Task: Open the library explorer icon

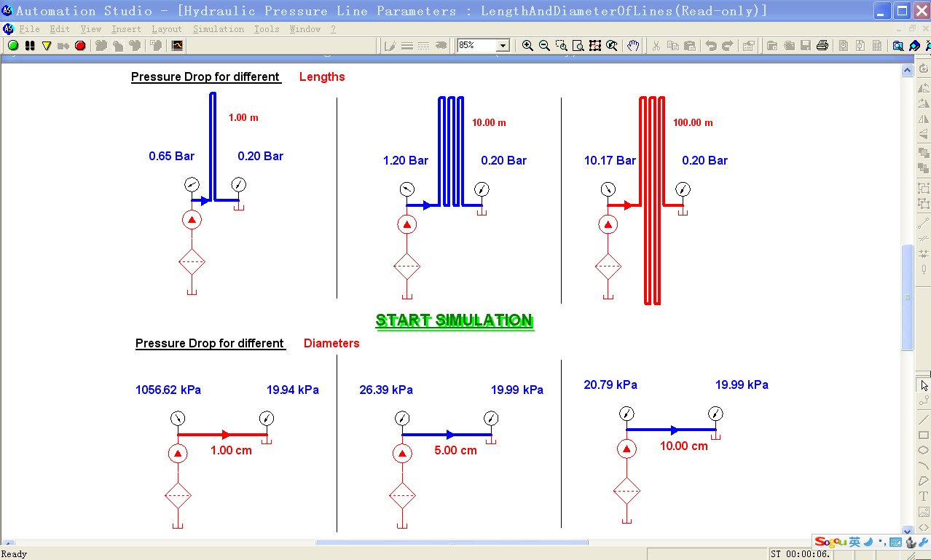Action: (915, 45)
